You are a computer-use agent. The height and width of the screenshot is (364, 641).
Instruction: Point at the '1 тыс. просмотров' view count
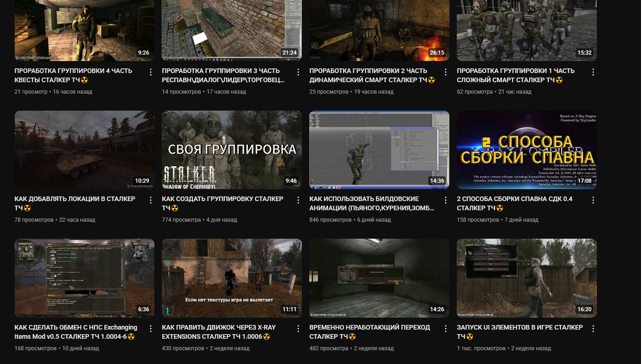coord(482,348)
